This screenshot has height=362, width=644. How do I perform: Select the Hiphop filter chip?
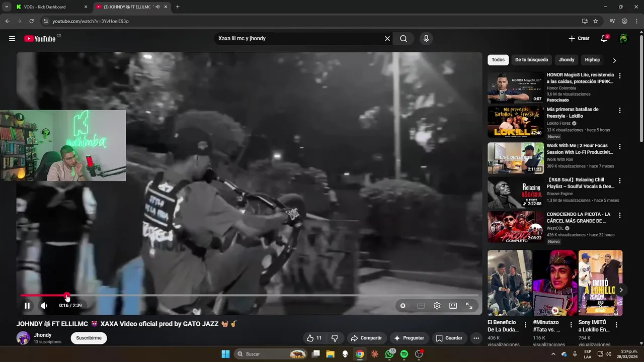pos(592,60)
